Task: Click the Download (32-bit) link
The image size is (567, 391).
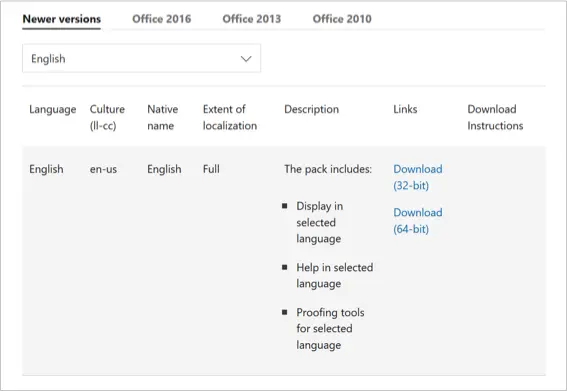Action: coord(418,177)
